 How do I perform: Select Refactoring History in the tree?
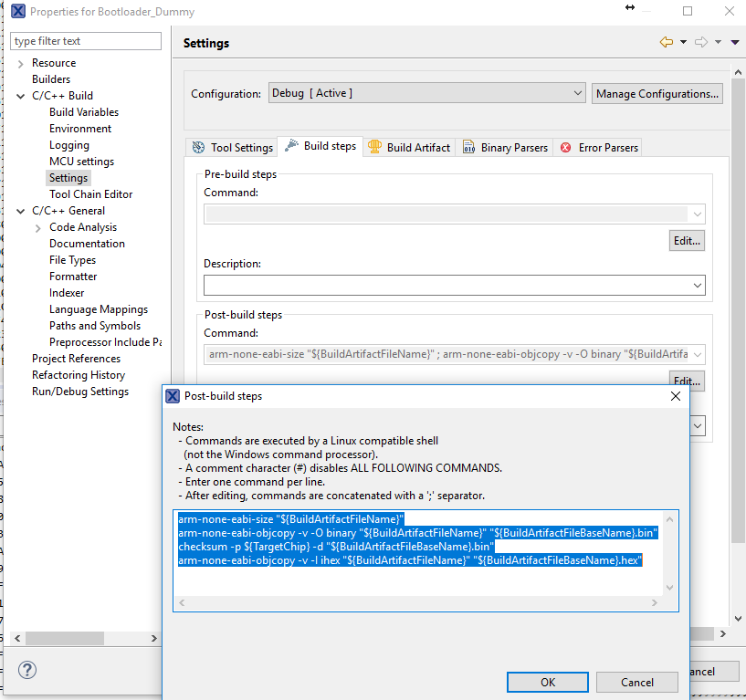tap(79, 375)
